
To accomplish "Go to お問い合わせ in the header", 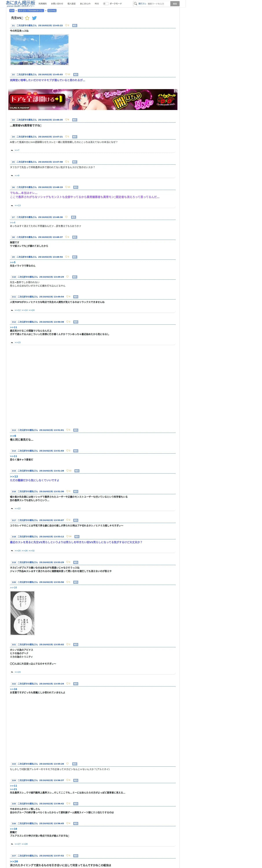I will pyautogui.click(x=57, y=4).
